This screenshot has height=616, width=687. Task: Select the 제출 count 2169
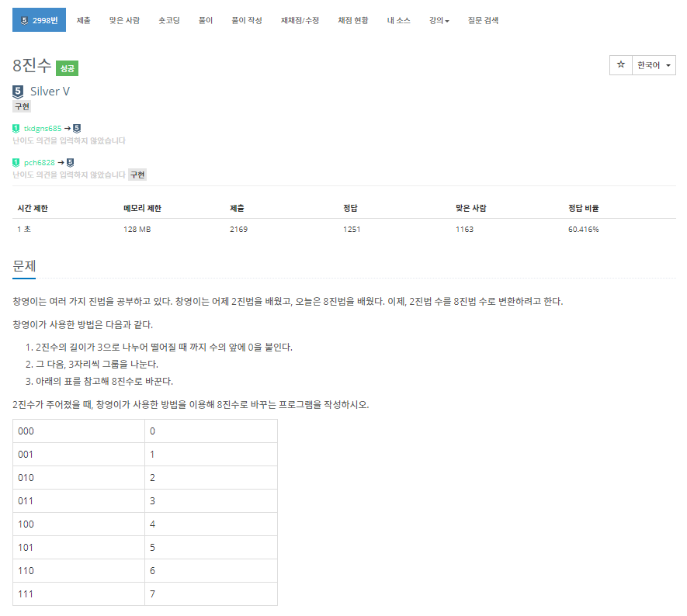pos(239,230)
